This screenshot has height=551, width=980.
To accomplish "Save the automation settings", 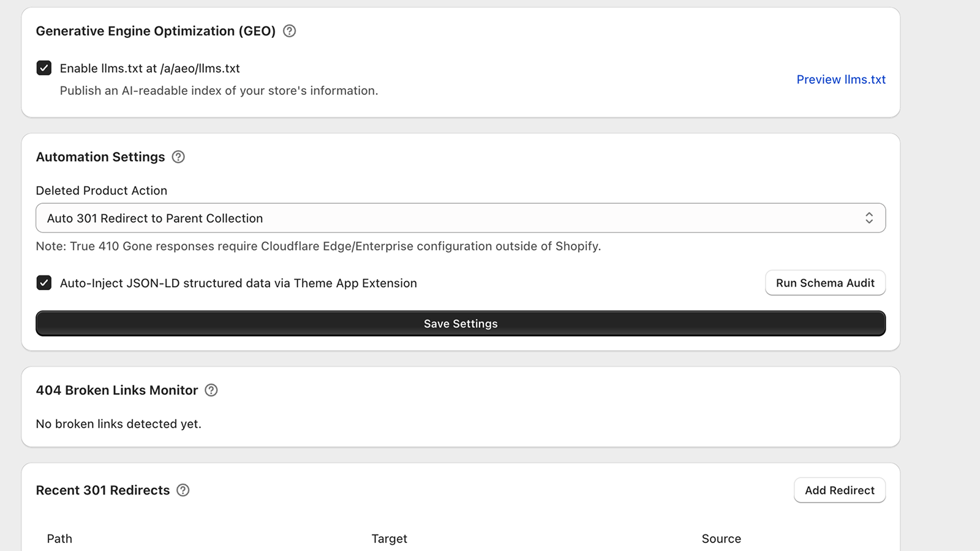I will (x=461, y=324).
